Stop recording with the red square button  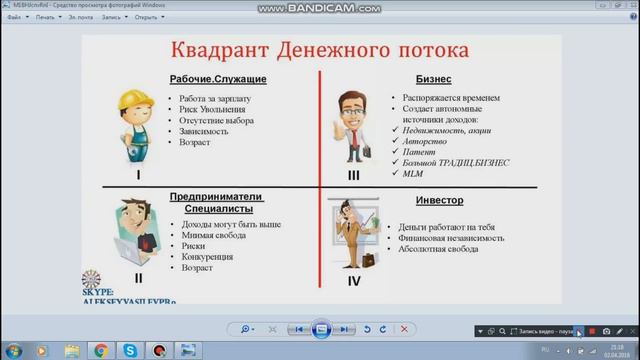[x=592, y=331]
